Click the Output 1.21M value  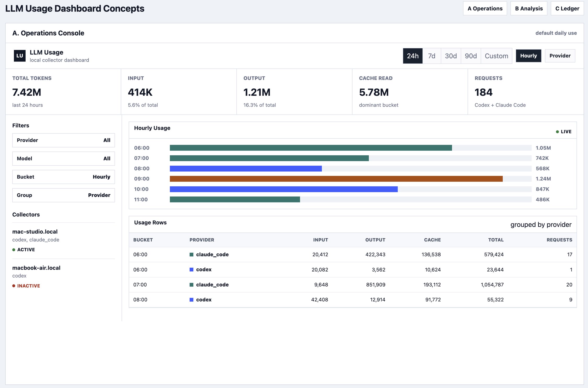[x=257, y=92]
